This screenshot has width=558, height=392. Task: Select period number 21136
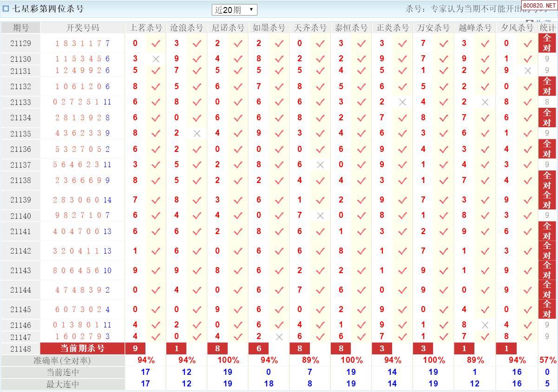(20, 149)
